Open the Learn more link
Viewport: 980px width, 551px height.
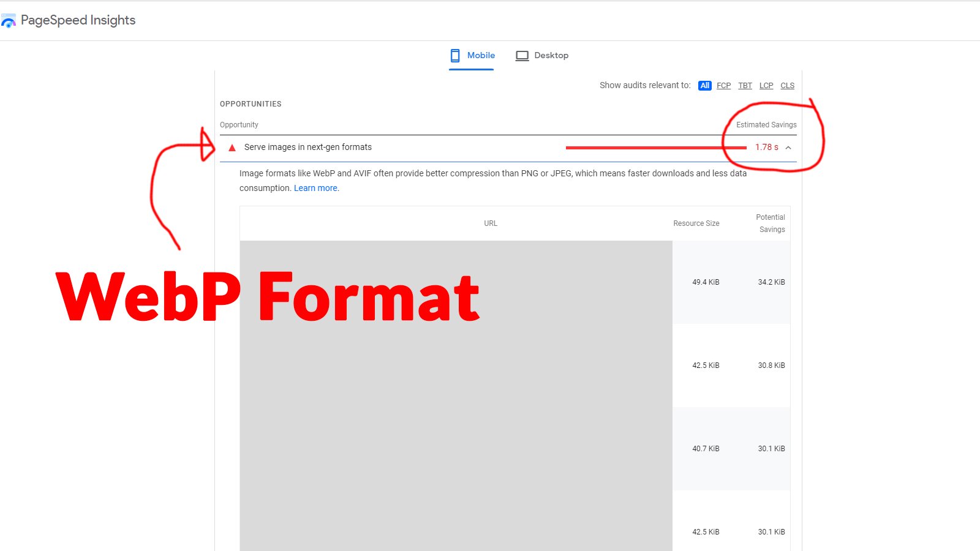[x=315, y=188]
